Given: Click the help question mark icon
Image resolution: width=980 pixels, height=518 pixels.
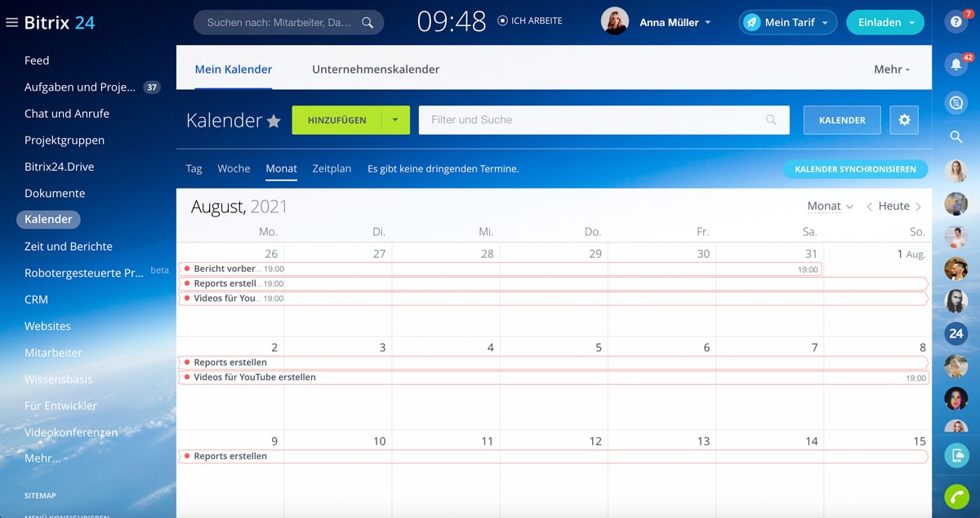Looking at the screenshot, I should click(x=955, y=22).
